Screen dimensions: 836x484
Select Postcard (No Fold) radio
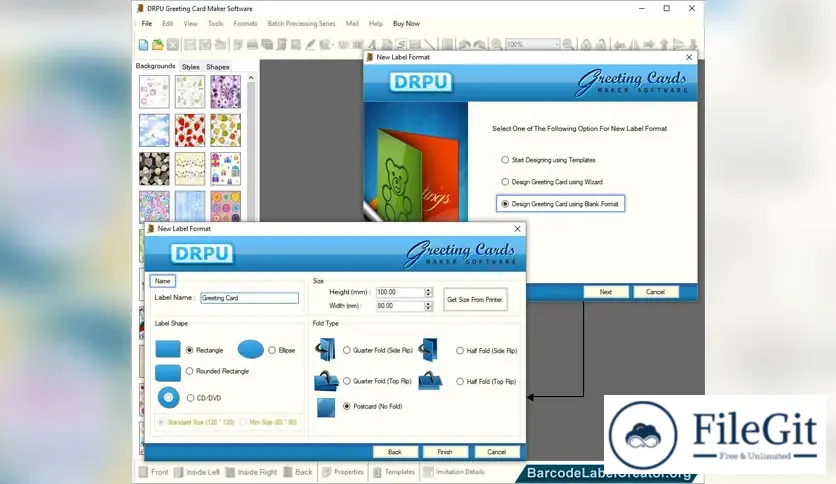click(347, 406)
